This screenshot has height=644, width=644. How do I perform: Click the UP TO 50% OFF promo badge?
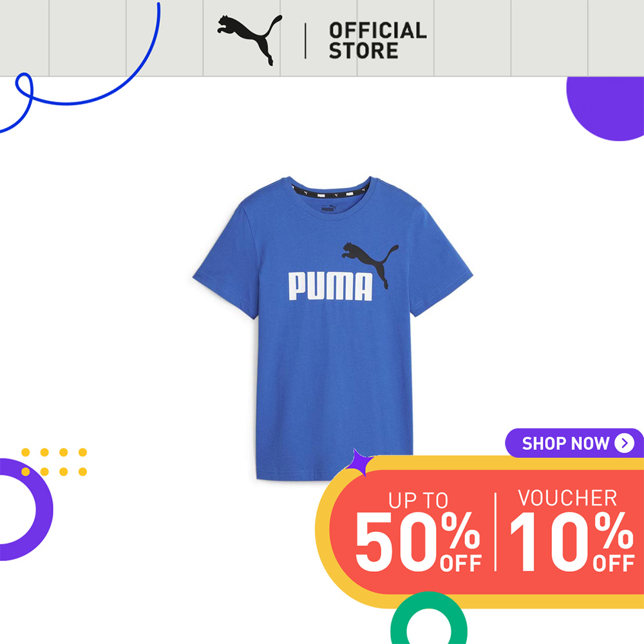tap(418, 531)
